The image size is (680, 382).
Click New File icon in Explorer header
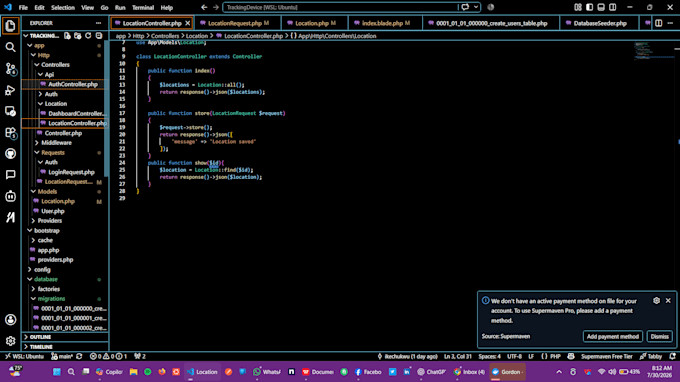67,36
